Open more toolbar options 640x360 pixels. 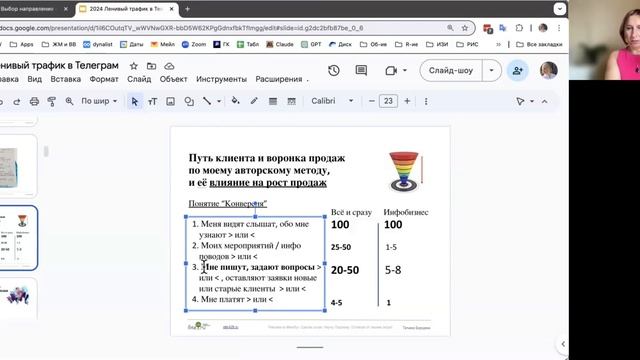coord(426,101)
